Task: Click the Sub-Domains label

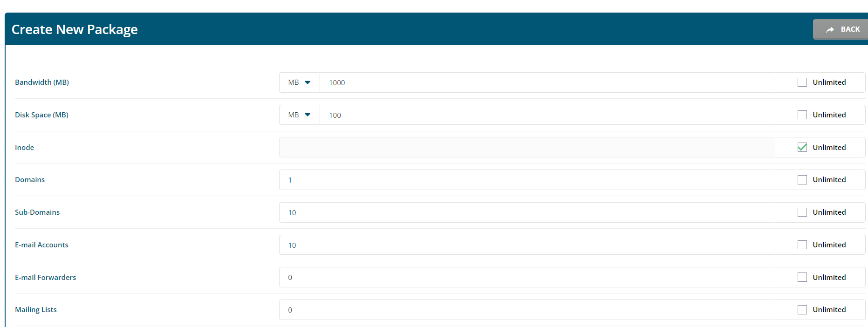Action: 37,212
